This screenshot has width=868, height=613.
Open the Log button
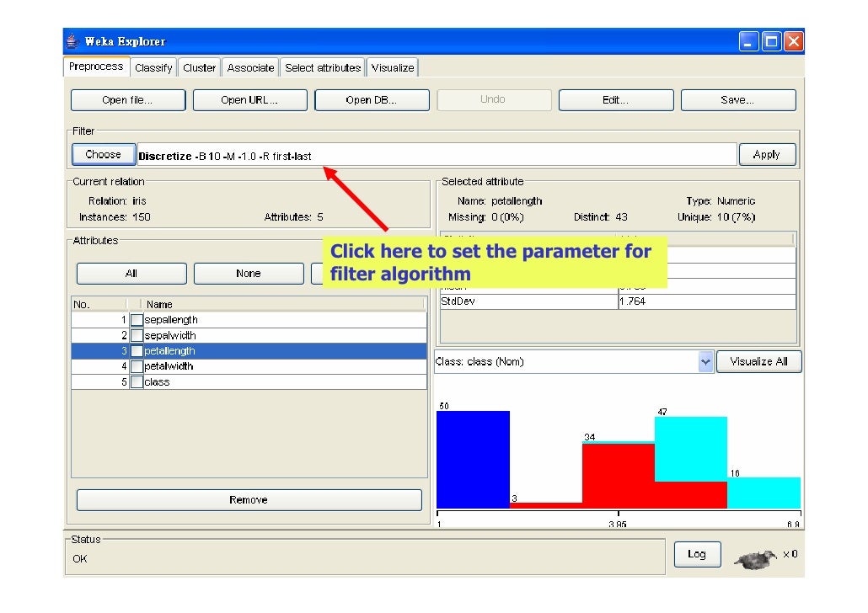[698, 554]
